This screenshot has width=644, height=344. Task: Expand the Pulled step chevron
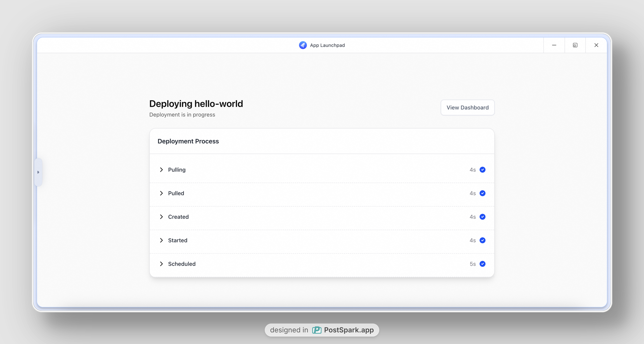coord(161,193)
